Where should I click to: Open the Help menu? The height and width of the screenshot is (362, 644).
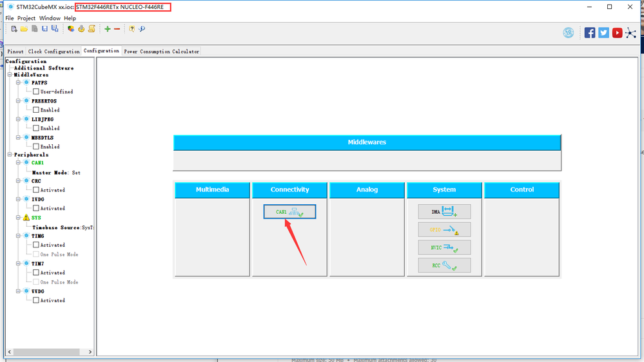tap(70, 18)
